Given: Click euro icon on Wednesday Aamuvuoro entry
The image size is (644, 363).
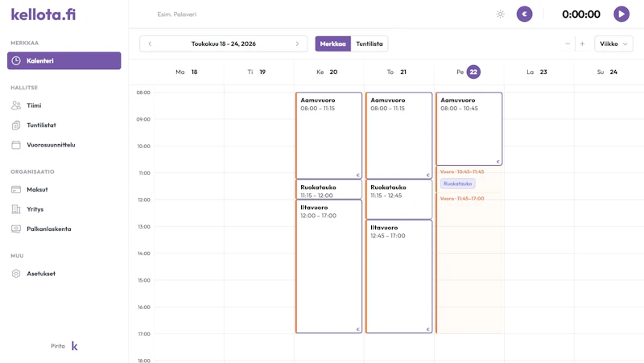Looking at the screenshot, I should click(x=357, y=175).
